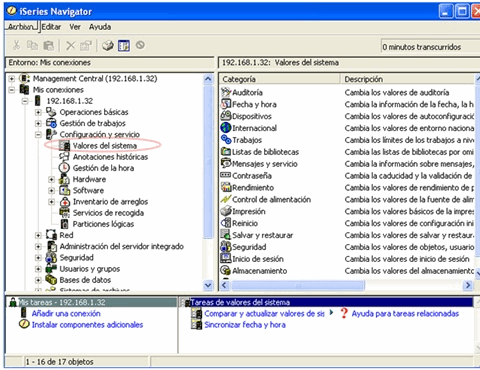Open the Fecha y hora clock icon
This screenshot has height=370, width=480.
tap(226, 104)
